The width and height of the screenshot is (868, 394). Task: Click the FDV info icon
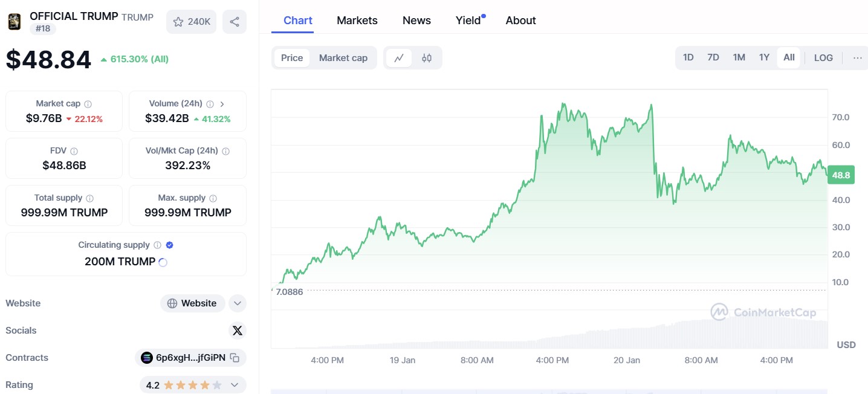pos(74,151)
